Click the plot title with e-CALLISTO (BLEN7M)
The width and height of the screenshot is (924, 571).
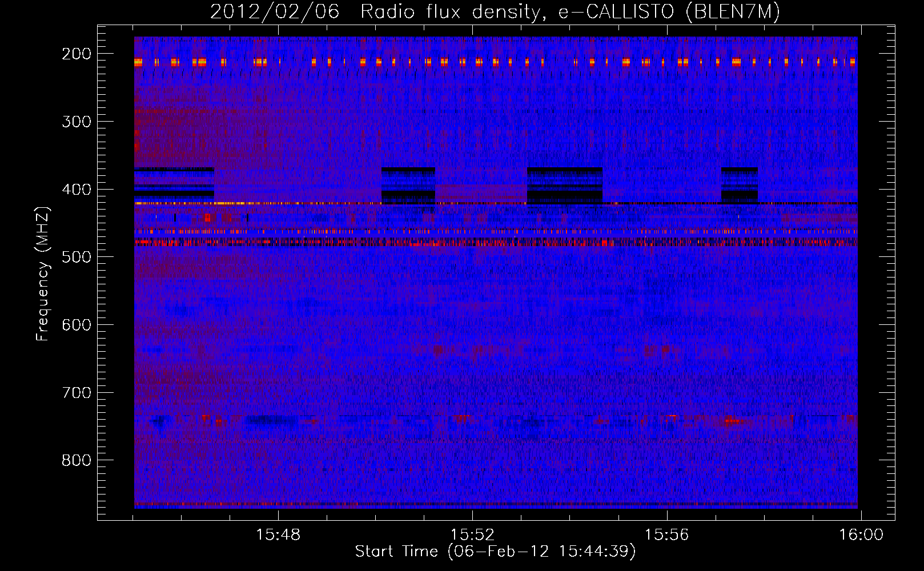coord(495,12)
